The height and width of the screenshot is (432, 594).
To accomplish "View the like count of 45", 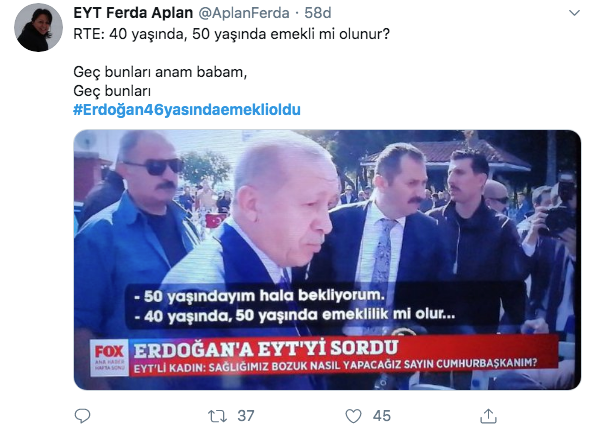I will pos(381,416).
